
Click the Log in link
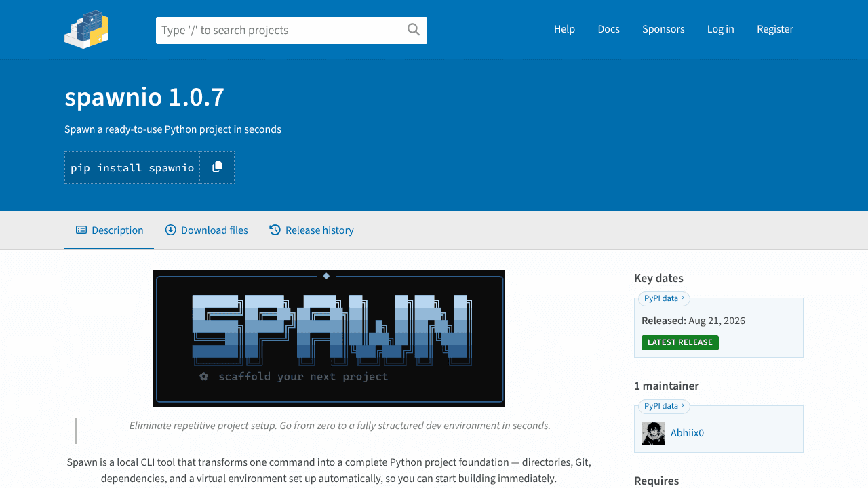[x=720, y=29]
